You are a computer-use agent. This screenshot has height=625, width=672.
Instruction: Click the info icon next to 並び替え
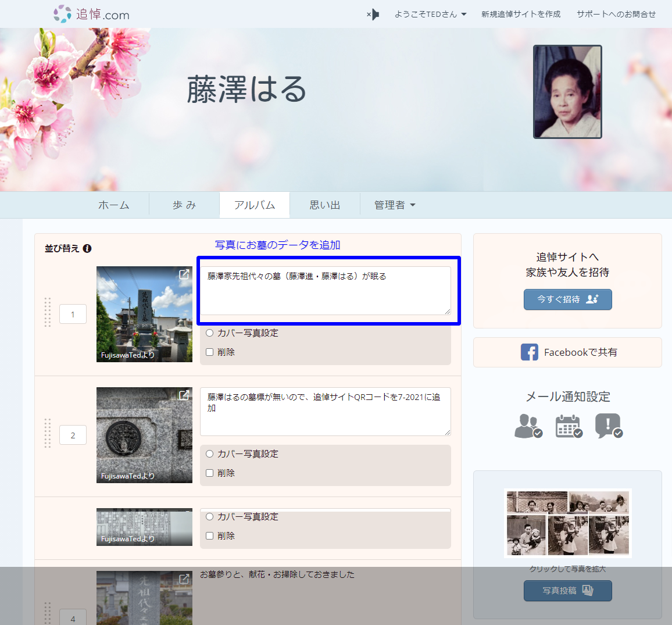click(x=87, y=249)
